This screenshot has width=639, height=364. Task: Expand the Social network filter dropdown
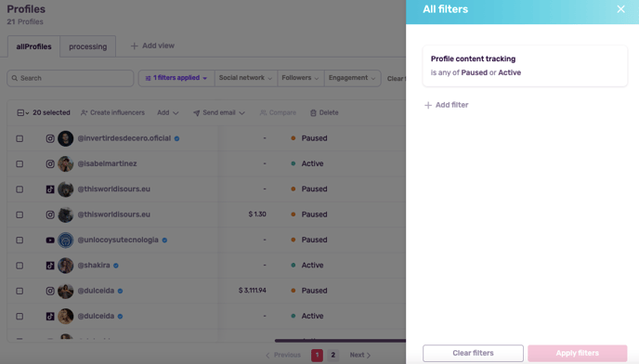tap(245, 78)
